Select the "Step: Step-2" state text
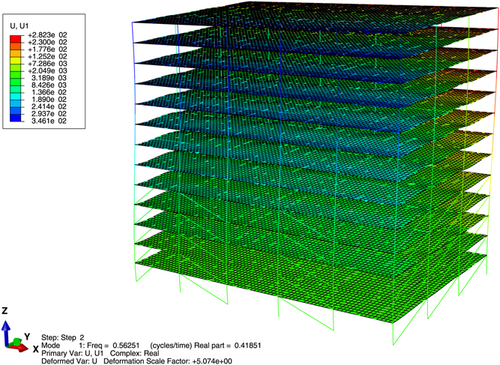The width and height of the screenshot is (500, 365). pyautogui.click(x=63, y=337)
